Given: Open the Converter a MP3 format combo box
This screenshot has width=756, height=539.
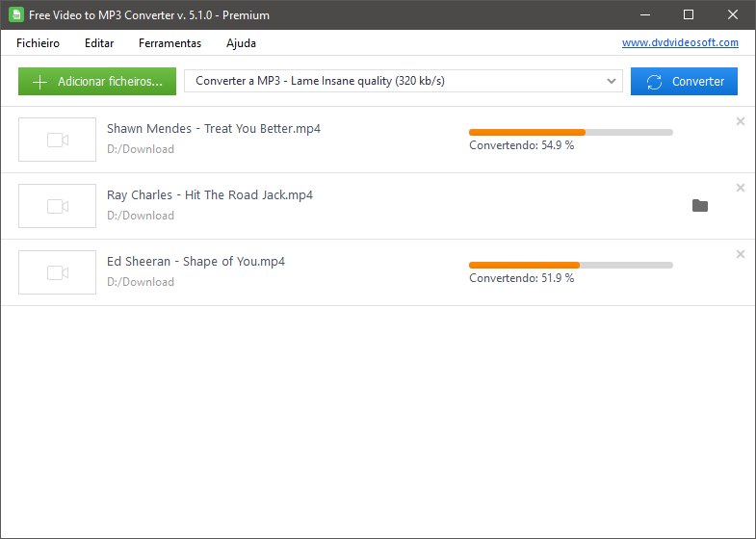Looking at the screenshot, I should point(404,81).
